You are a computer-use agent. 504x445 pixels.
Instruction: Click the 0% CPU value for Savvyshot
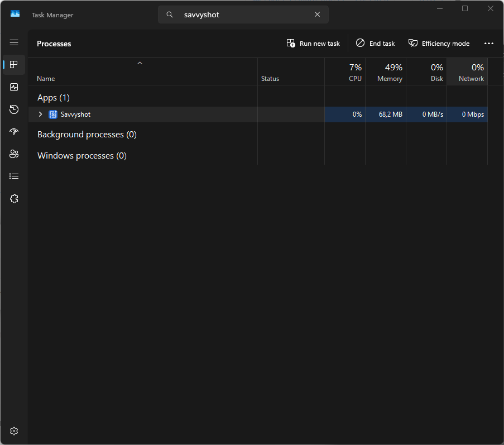pyautogui.click(x=357, y=114)
